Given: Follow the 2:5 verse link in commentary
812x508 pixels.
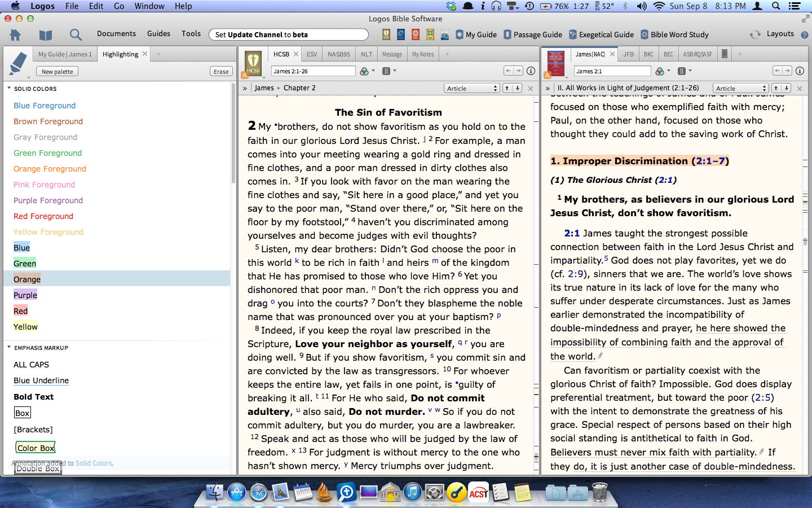Looking at the screenshot, I should (762, 397).
